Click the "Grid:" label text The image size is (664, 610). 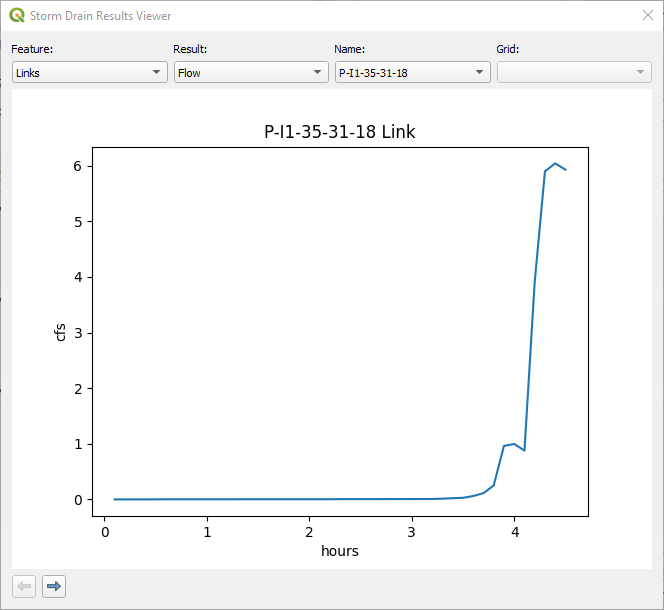coord(508,49)
